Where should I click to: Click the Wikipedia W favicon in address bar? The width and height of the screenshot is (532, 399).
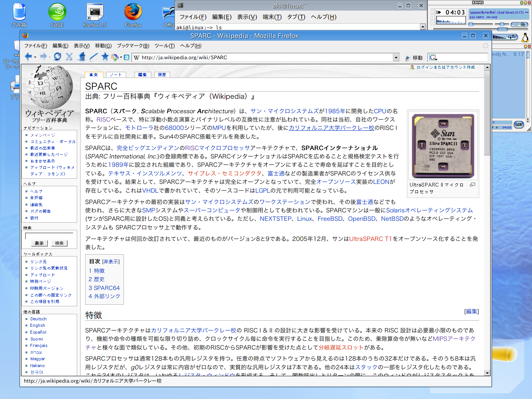137,57
